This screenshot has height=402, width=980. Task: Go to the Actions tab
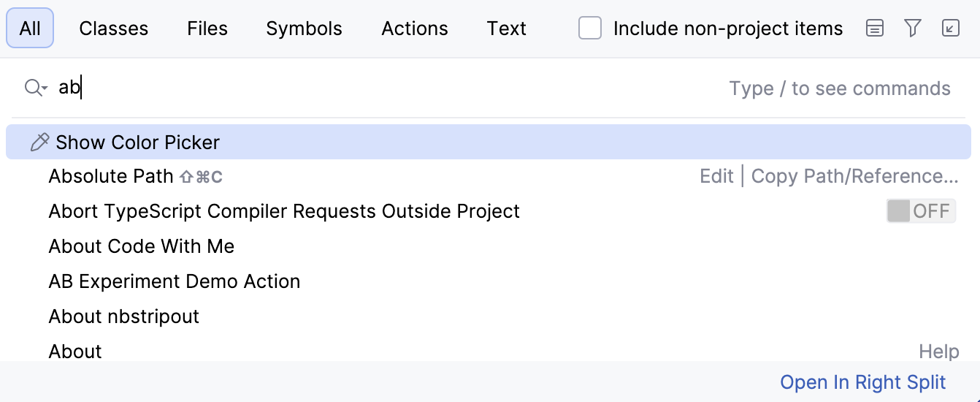414,29
